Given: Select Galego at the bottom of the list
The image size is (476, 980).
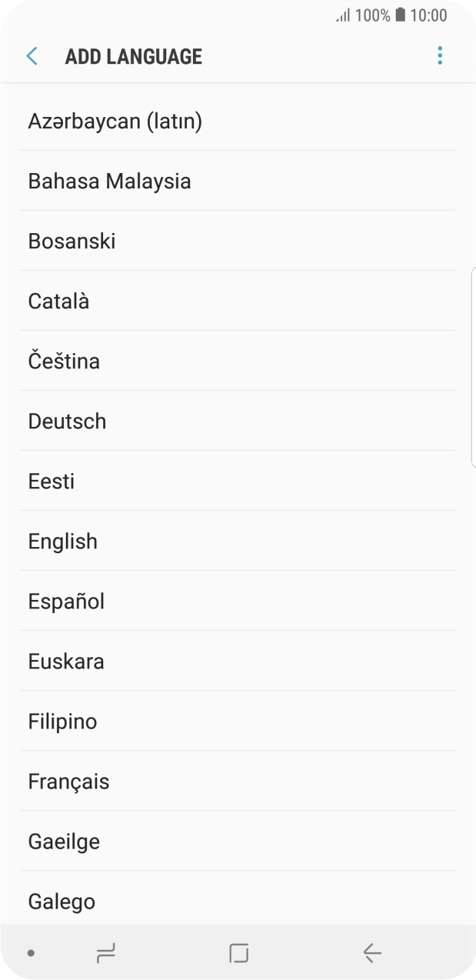Looking at the screenshot, I should [x=62, y=902].
